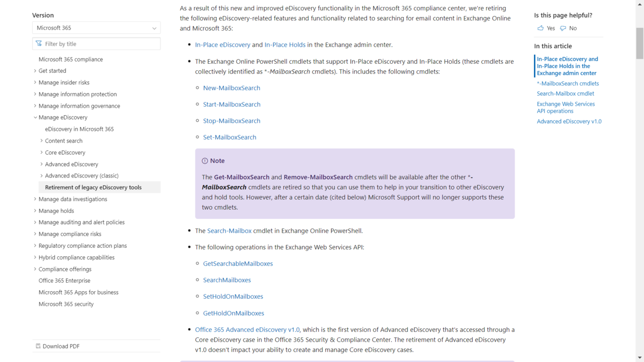Expand the Manage insider risks node
The height and width of the screenshot is (362, 644).
point(35,83)
